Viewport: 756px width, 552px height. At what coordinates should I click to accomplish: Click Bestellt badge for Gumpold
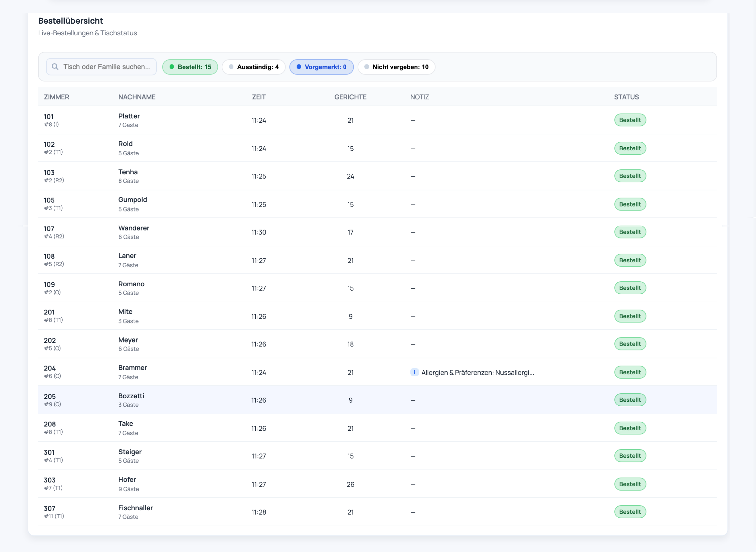tap(630, 204)
